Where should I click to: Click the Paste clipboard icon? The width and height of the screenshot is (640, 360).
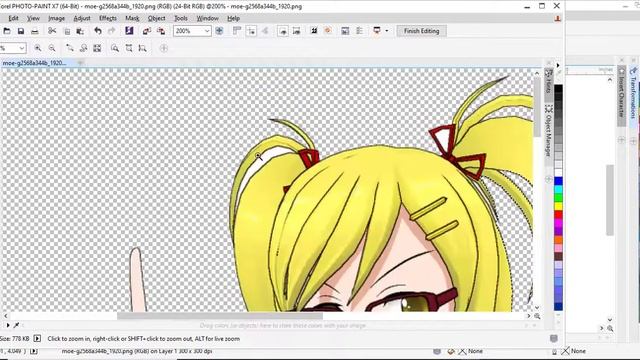point(80,31)
